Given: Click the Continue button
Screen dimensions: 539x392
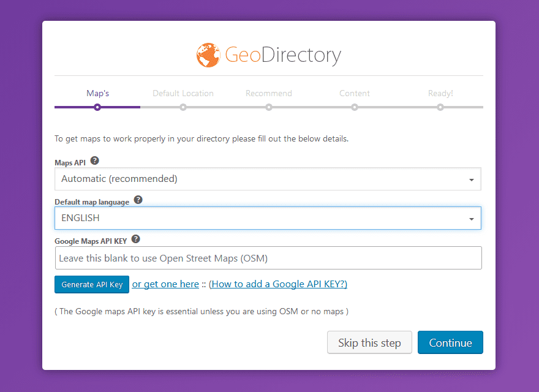Looking at the screenshot, I should pyautogui.click(x=450, y=342).
